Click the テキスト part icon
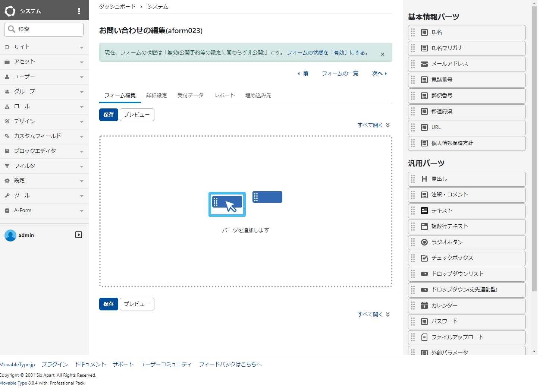 [x=424, y=211]
